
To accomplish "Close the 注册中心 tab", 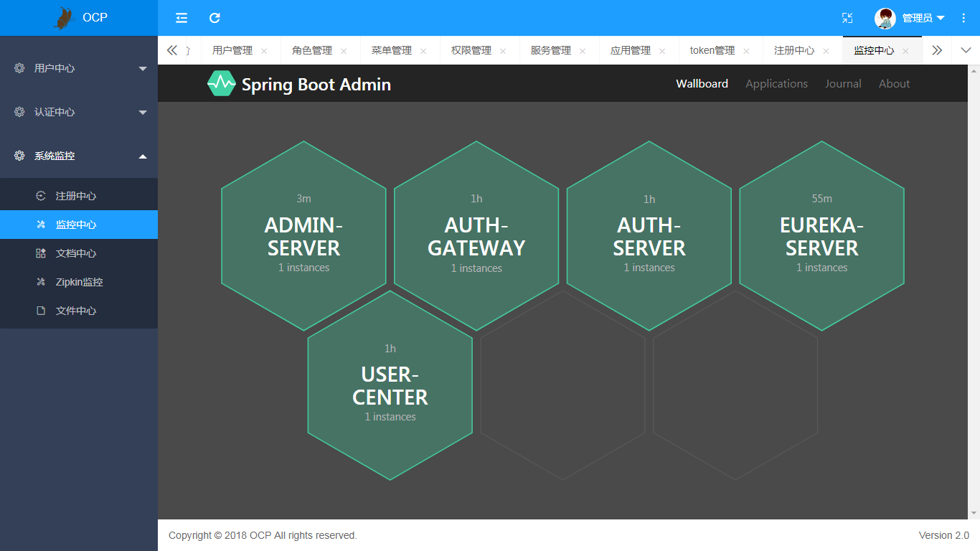I will (826, 51).
